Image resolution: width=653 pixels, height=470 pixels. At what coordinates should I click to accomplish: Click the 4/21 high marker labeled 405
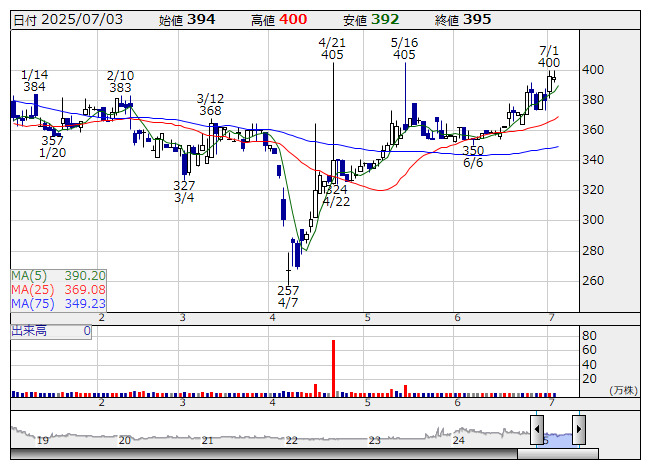[x=332, y=49]
